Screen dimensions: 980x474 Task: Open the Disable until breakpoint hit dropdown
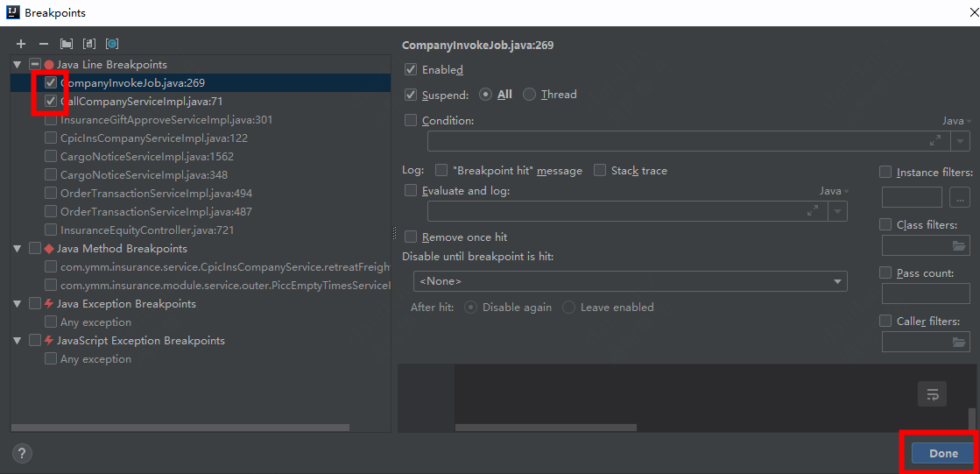tap(630, 281)
